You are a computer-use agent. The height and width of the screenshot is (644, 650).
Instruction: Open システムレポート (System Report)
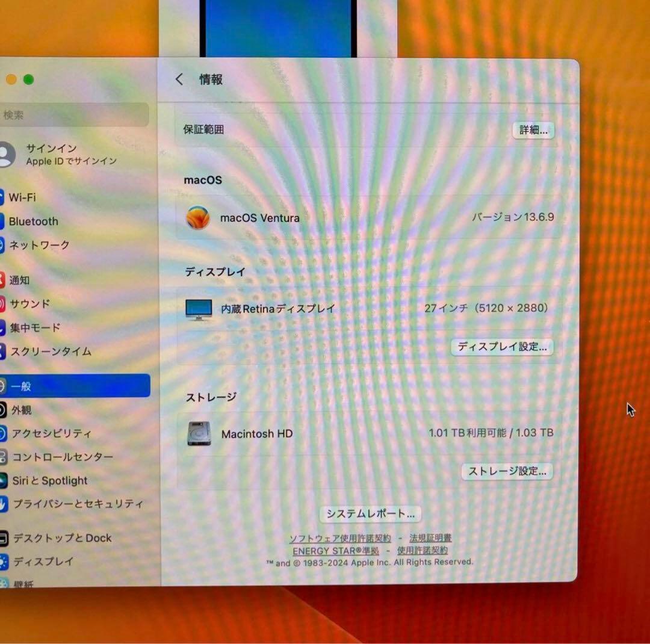click(x=369, y=514)
